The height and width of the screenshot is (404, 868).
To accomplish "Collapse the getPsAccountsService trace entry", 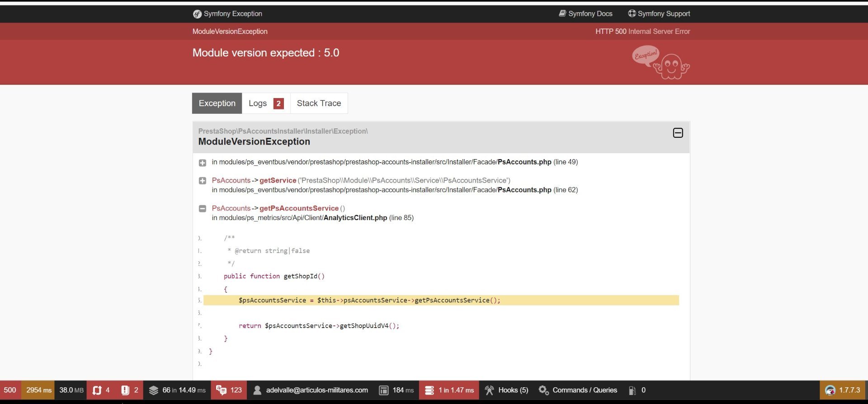I will 203,209.
